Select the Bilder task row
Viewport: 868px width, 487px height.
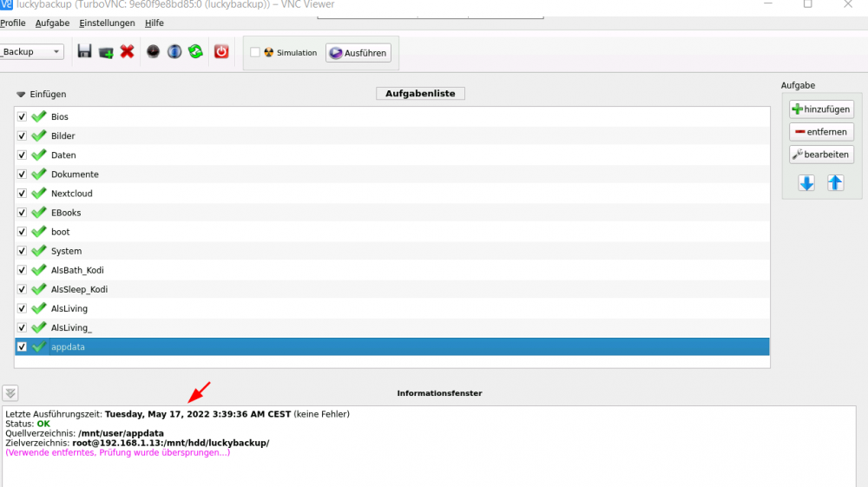pos(392,135)
